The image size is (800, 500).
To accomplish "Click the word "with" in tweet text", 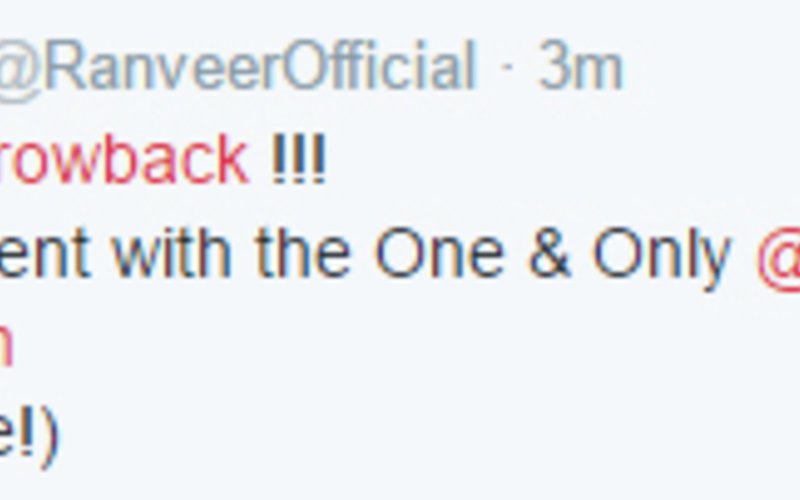I will coord(172,252).
